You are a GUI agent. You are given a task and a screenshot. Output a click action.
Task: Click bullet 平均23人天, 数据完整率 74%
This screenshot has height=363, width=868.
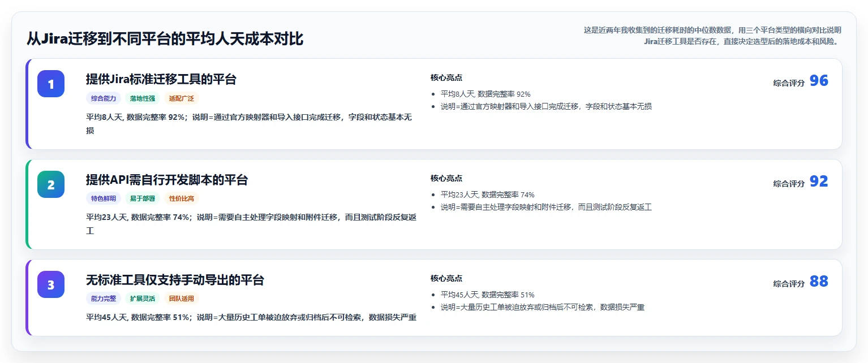(488, 195)
